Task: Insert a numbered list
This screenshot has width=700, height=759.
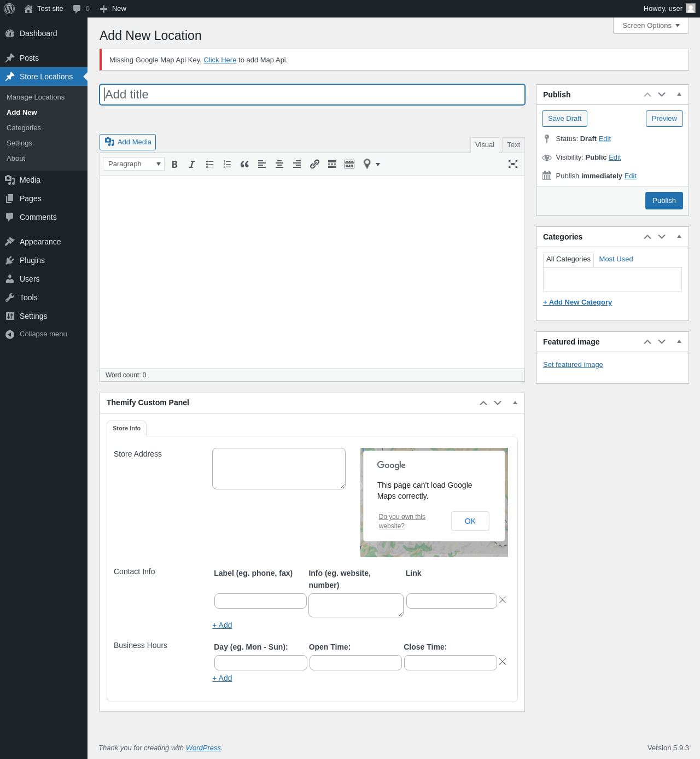Action: pos(227,164)
